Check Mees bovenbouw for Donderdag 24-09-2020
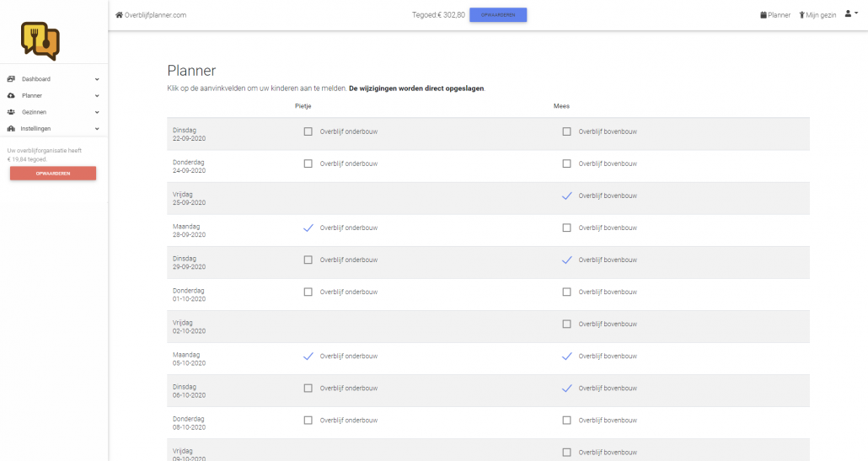868x461 pixels. [566, 163]
